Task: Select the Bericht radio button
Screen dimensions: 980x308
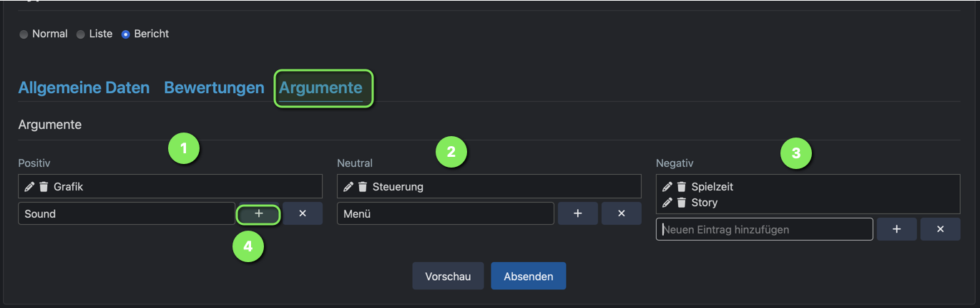Action: tap(126, 34)
